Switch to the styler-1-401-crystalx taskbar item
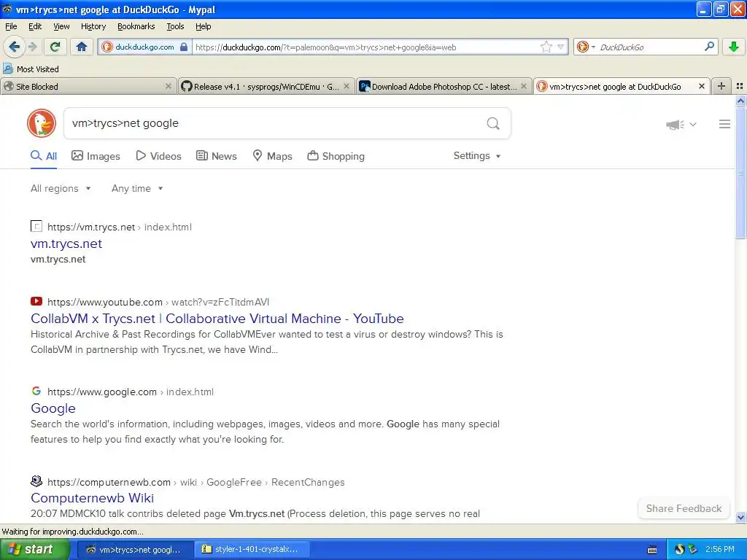 click(253, 549)
